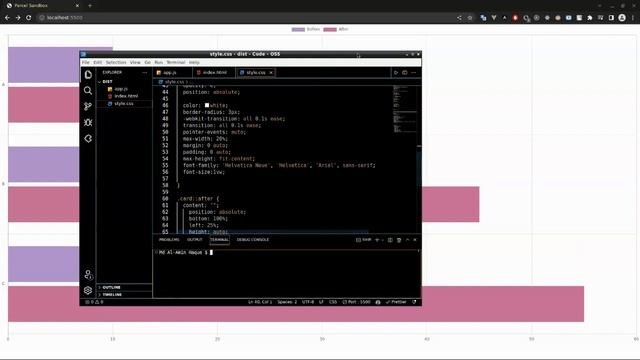Open the Terminal menu
The image size is (640, 360).
tap(176, 62)
